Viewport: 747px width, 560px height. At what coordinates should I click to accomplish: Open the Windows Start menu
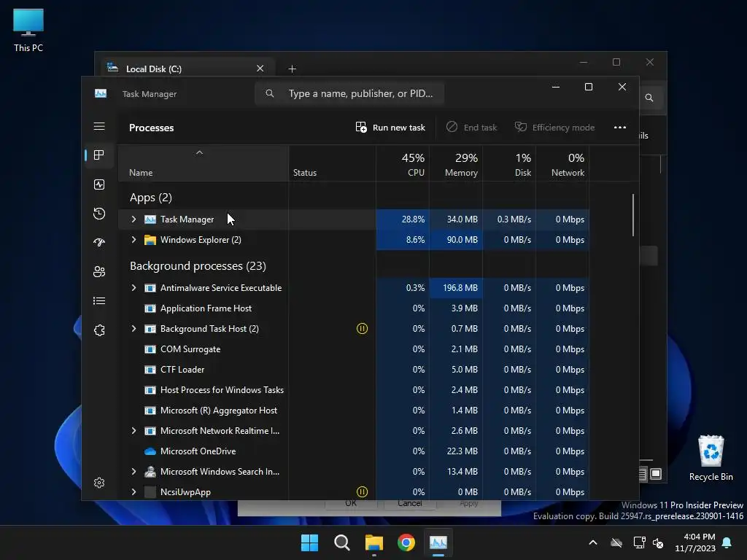click(x=309, y=542)
